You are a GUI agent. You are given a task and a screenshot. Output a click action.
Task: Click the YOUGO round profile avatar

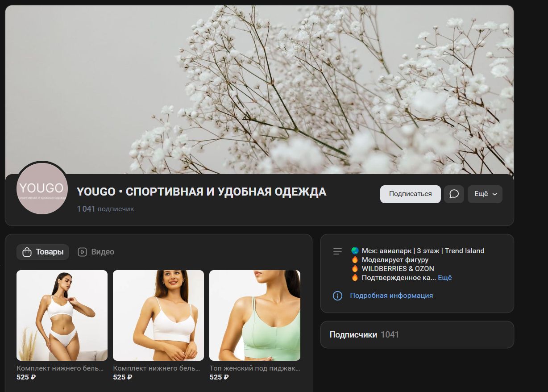coord(42,188)
